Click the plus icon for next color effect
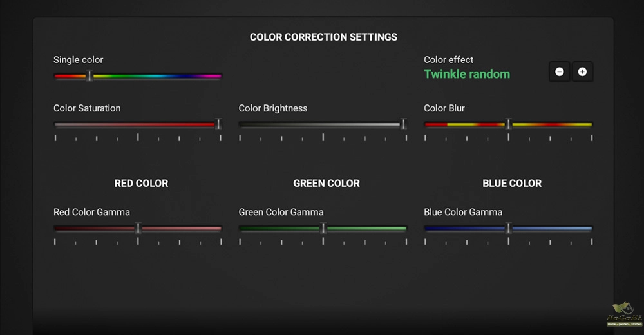Image resolution: width=644 pixels, height=335 pixels. [582, 72]
